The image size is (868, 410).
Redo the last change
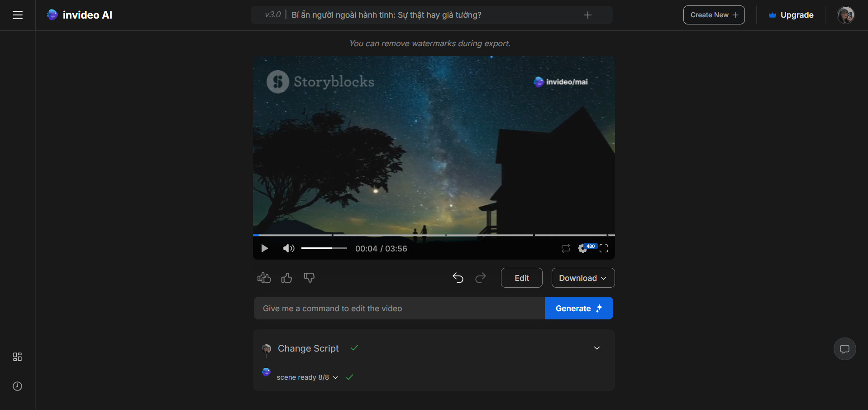pyautogui.click(x=481, y=278)
